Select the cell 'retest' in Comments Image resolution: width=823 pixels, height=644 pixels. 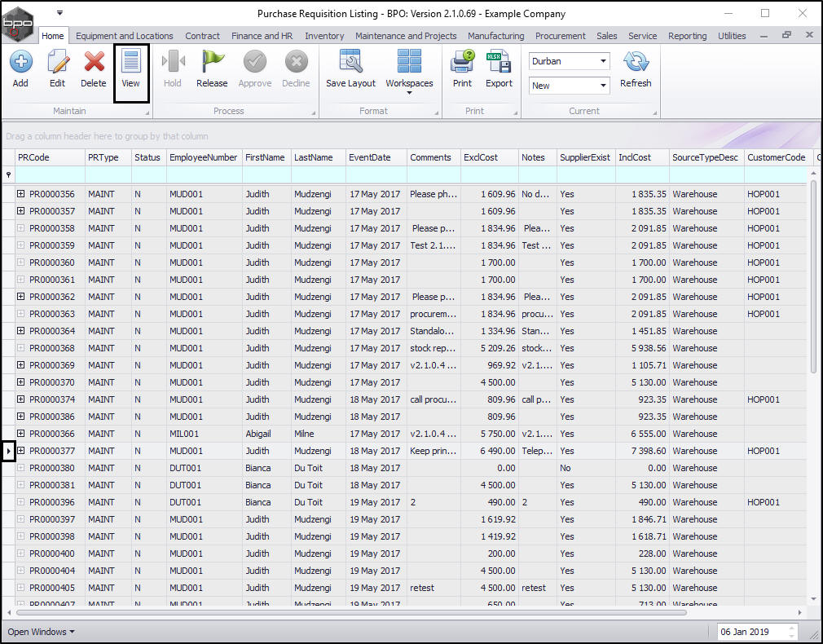(x=433, y=588)
